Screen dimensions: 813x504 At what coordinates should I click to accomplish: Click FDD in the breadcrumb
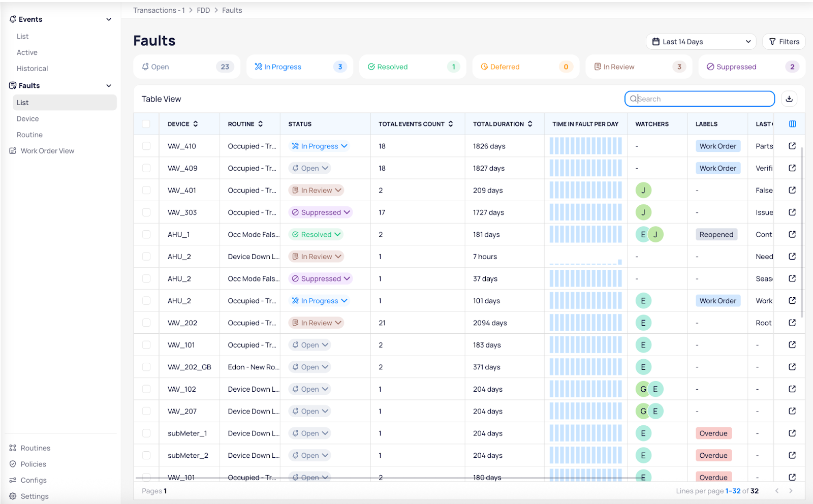click(203, 10)
